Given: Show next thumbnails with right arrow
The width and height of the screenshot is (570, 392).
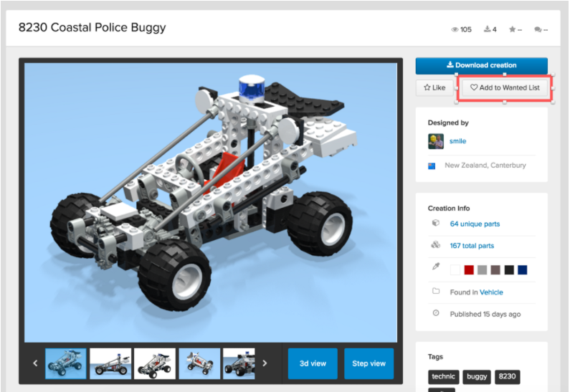Looking at the screenshot, I should [x=265, y=363].
